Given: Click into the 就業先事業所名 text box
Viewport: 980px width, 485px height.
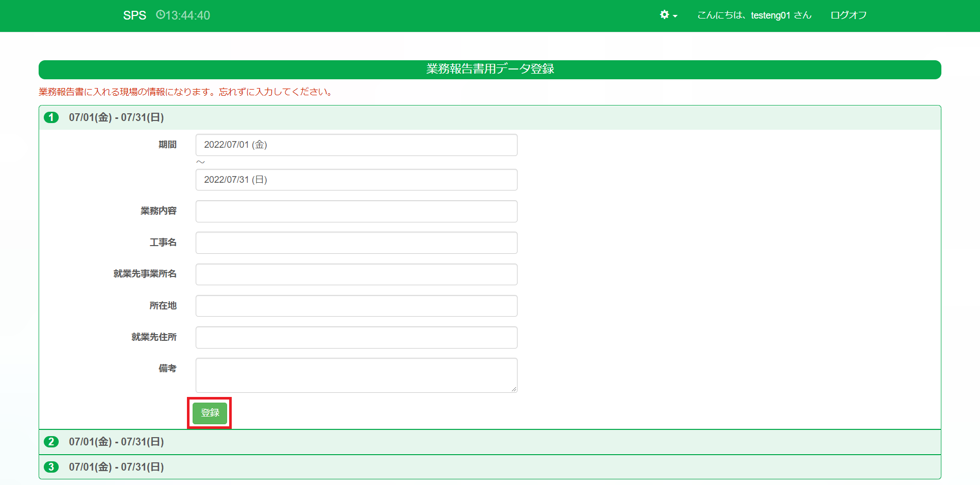Looking at the screenshot, I should [x=356, y=274].
